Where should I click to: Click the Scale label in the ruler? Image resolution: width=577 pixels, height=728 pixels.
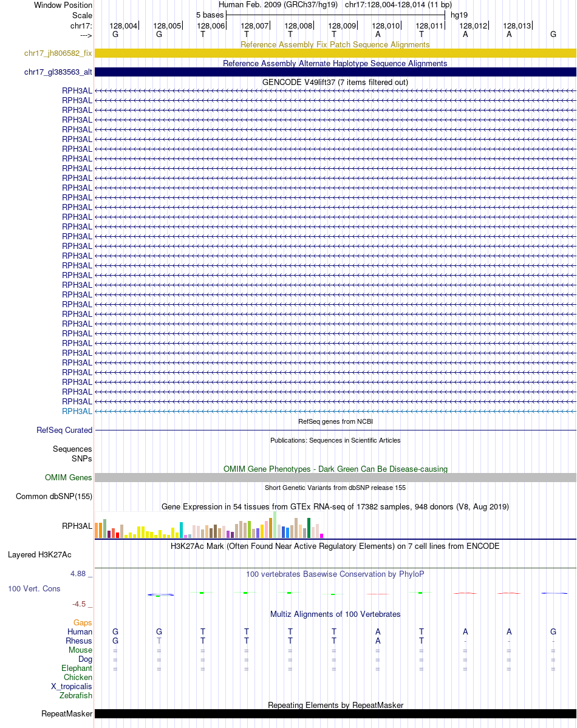point(82,15)
